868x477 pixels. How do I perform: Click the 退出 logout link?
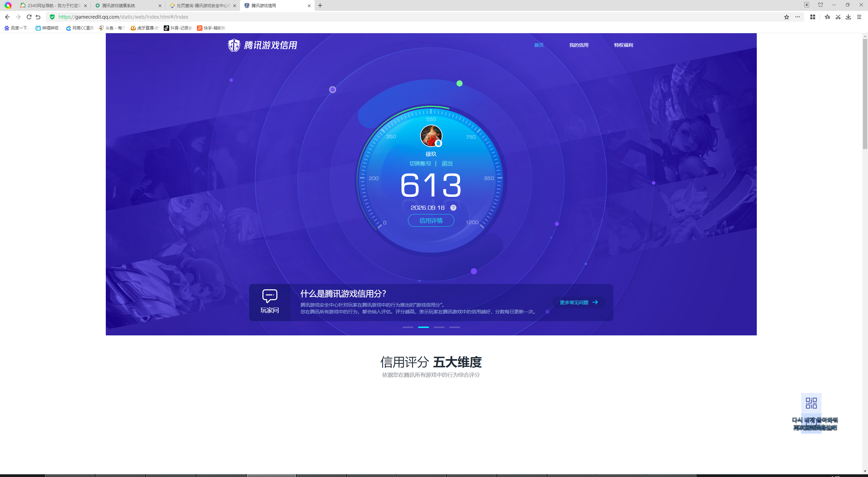tap(447, 164)
